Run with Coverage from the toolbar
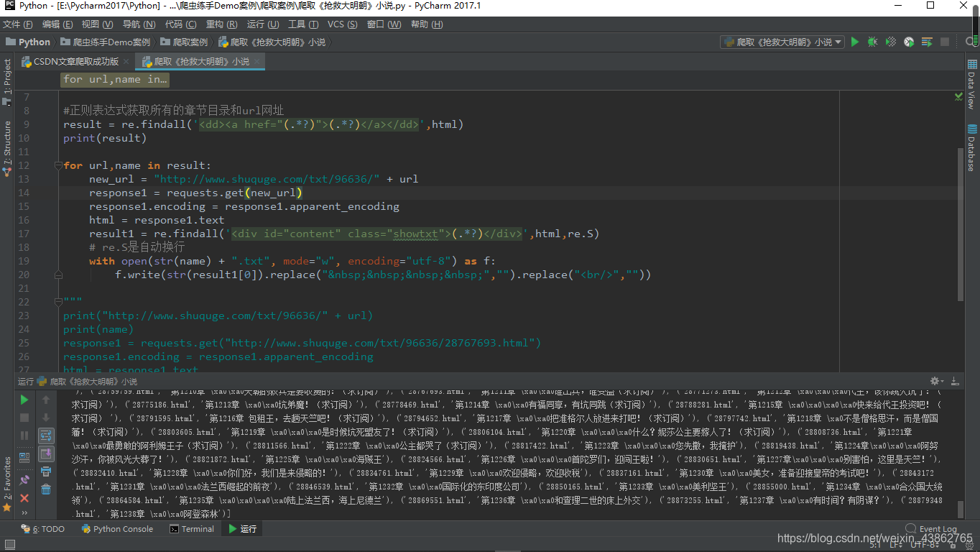Viewport: 980px width, 552px height. click(x=891, y=42)
